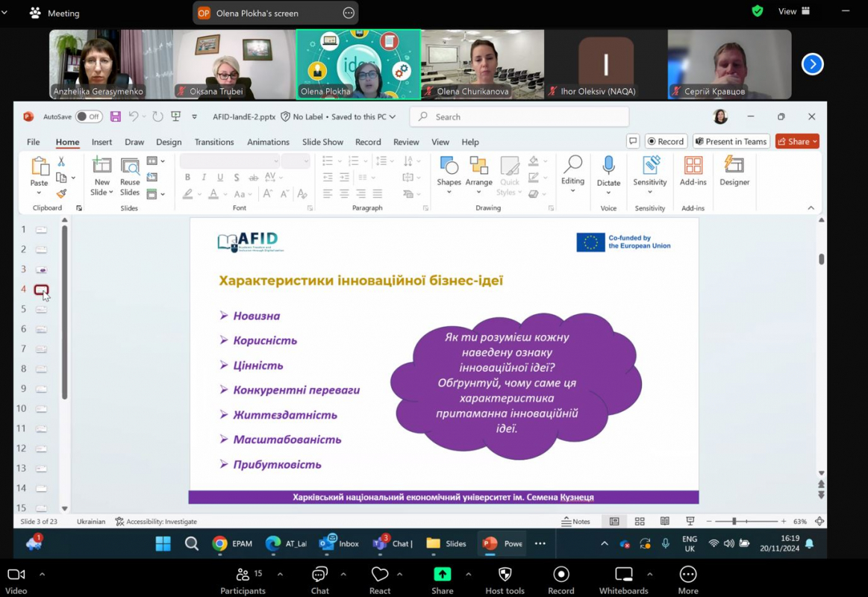Open the Slide Show tab
868x597 pixels.
(x=322, y=142)
